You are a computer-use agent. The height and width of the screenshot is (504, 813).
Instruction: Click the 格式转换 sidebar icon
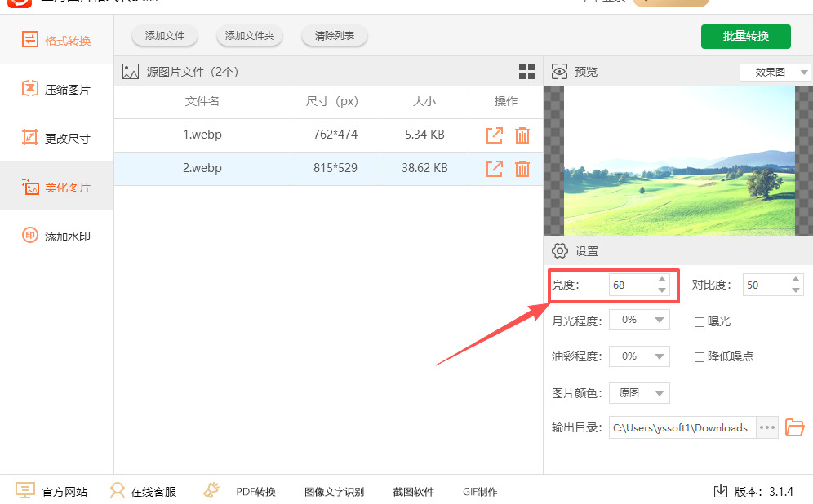[x=30, y=39]
